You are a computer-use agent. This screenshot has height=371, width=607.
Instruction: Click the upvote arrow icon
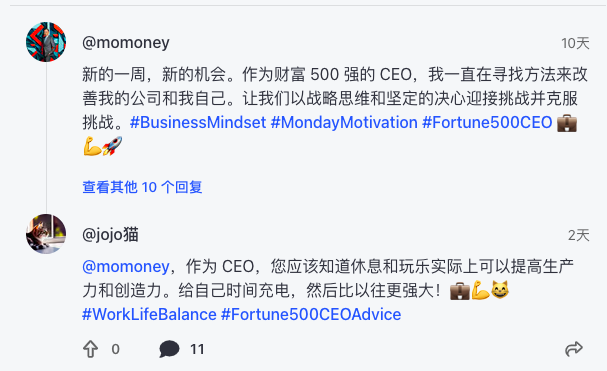point(91,349)
